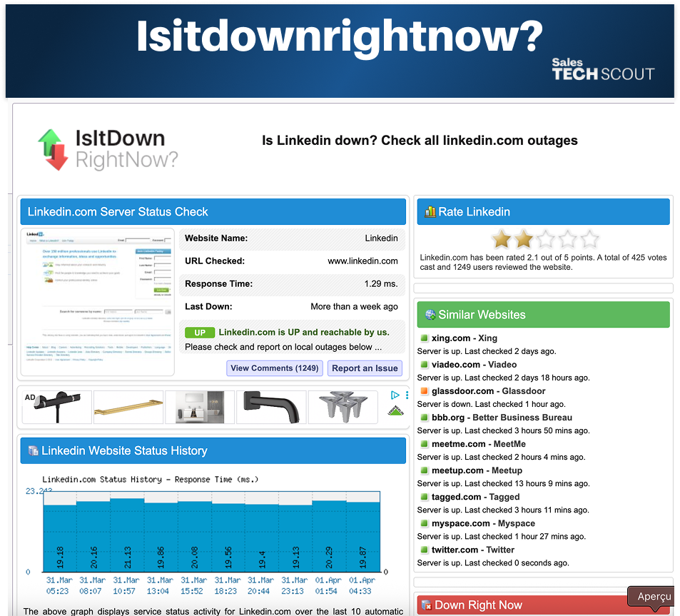Click the 'Is Linkedin down?' page heading

pyautogui.click(x=420, y=141)
